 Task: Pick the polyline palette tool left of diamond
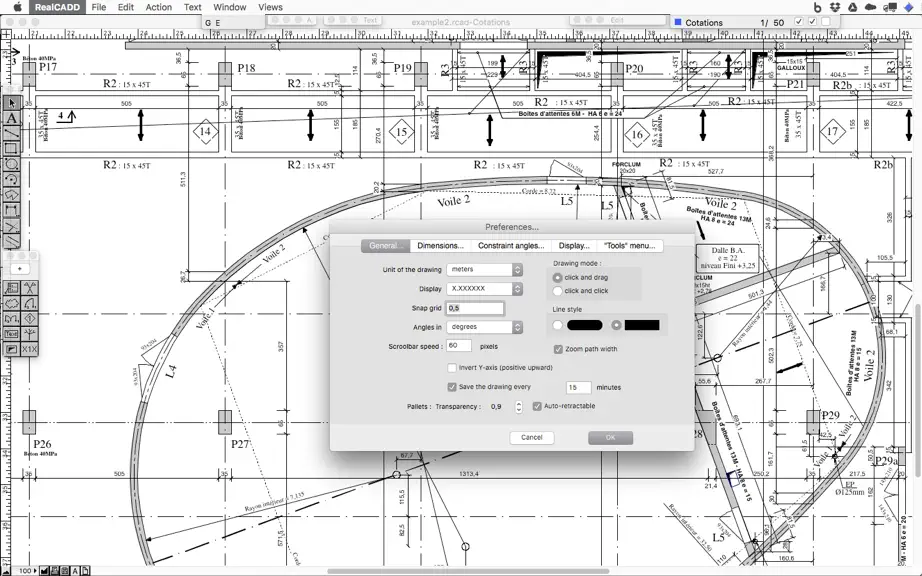click(x=12, y=319)
